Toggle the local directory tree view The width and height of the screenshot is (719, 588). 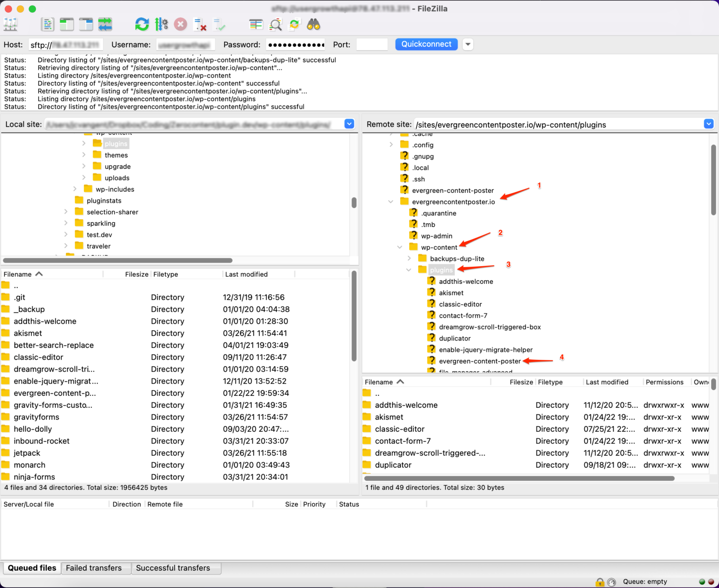click(67, 24)
